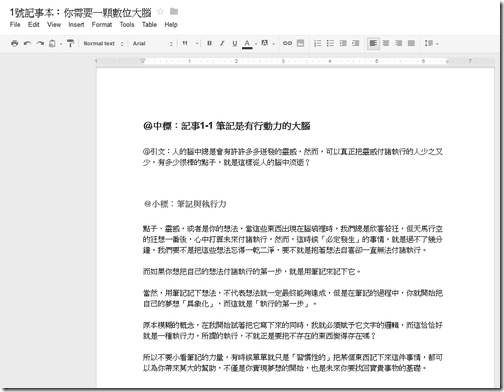Click the Print icon in toolbar
The image size is (504, 392).
point(14,43)
